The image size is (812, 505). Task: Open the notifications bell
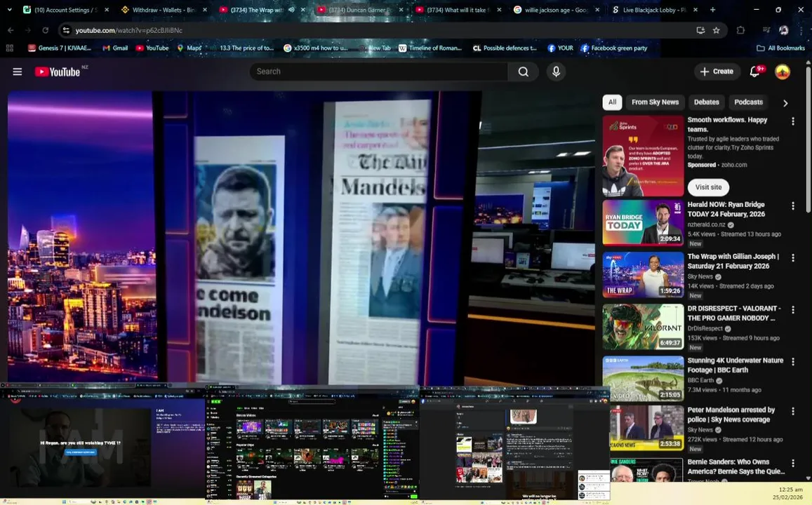(756, 71)
